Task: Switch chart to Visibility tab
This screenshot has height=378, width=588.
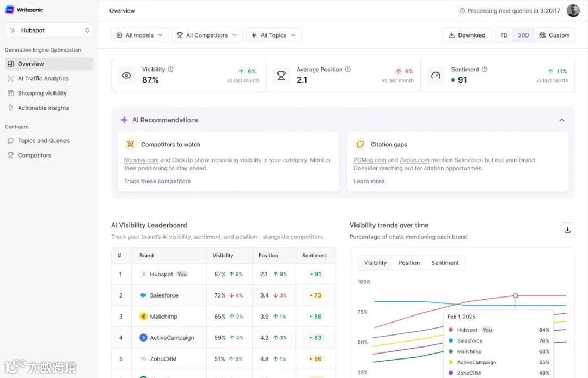Action: [375, 263]
